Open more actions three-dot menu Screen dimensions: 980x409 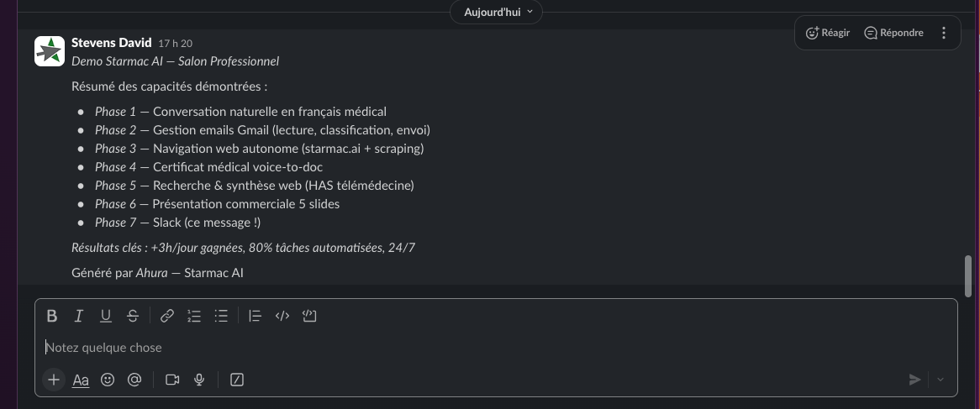tap(944, 33)
